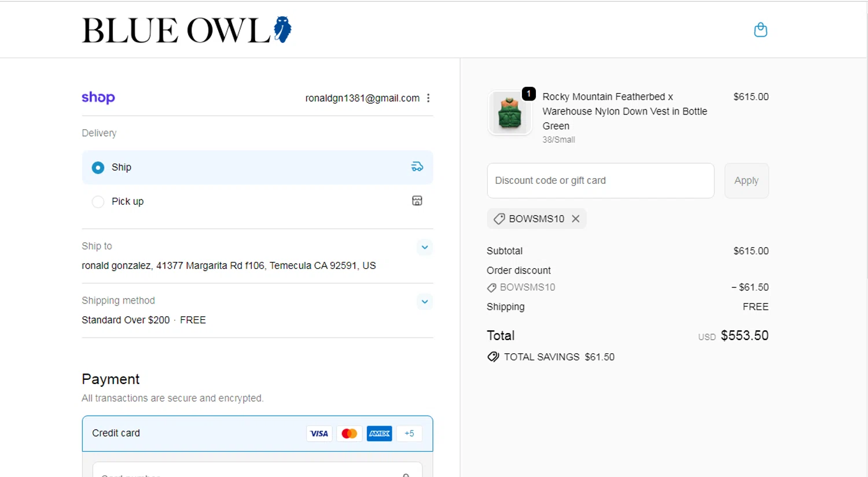Open the account options three-dot menu
The width and height of the screenshot is (868, 477).
point(428,98)
